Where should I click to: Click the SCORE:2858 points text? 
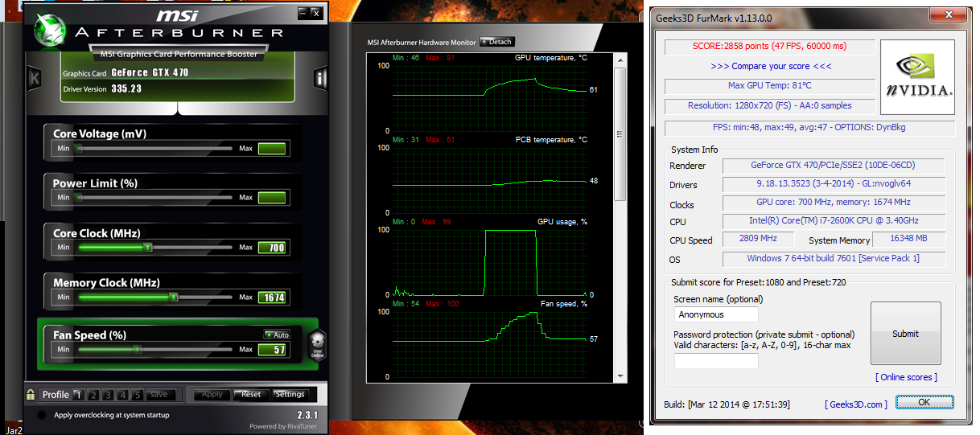[x=770, y=46]
